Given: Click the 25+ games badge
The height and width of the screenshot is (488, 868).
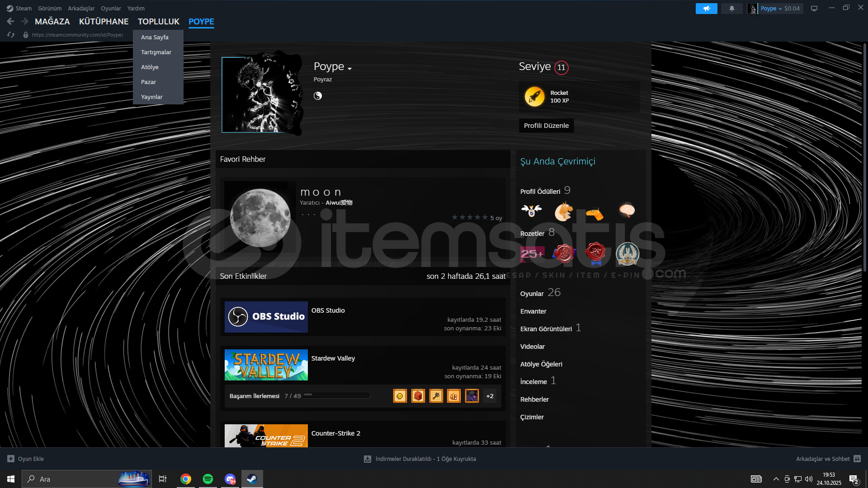Looking at the screenshot, I should click(532, 254).
